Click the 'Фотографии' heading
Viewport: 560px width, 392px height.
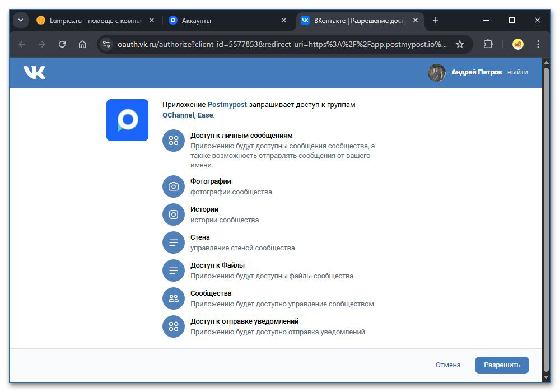(x=211, y=181)
